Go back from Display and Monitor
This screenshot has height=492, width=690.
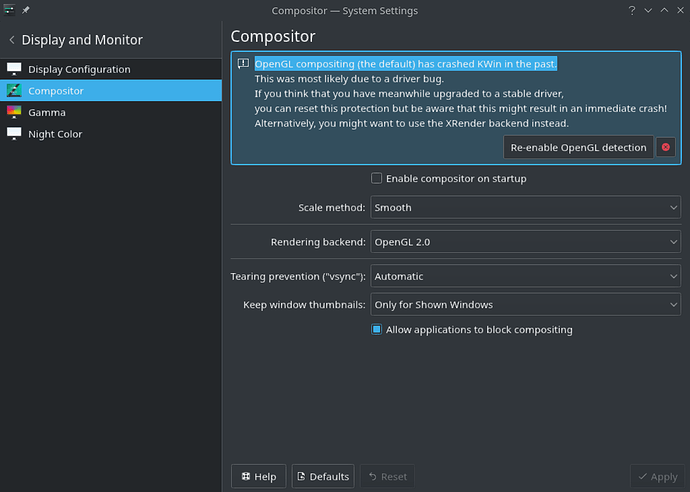(x=12, y=40)
